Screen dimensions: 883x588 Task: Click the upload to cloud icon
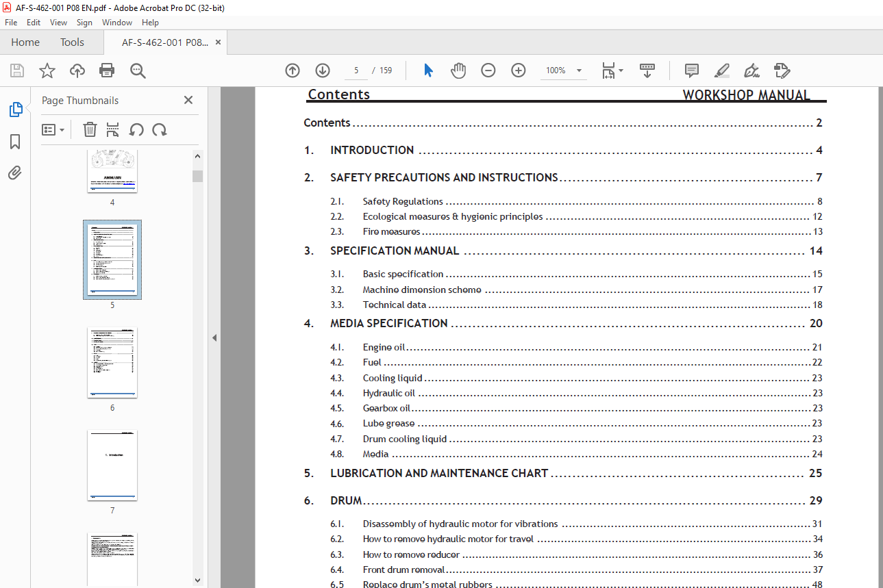[77, 71]
